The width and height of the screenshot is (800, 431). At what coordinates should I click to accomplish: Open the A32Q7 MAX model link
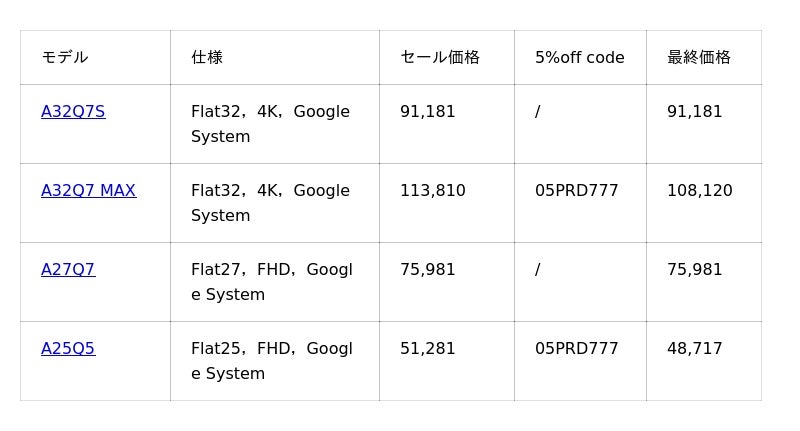pyautogui.click(x=88, y=190)
